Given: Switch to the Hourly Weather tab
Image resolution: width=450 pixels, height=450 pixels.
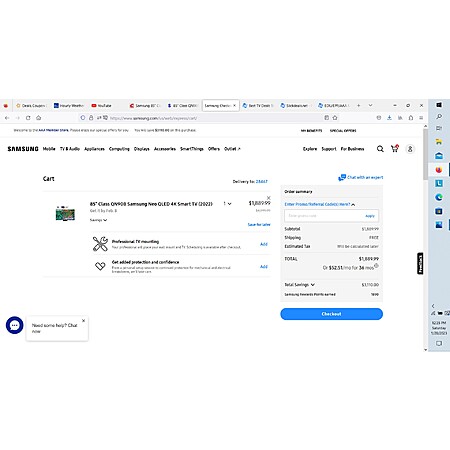Looking at the screenshot, I should [69, 105].
